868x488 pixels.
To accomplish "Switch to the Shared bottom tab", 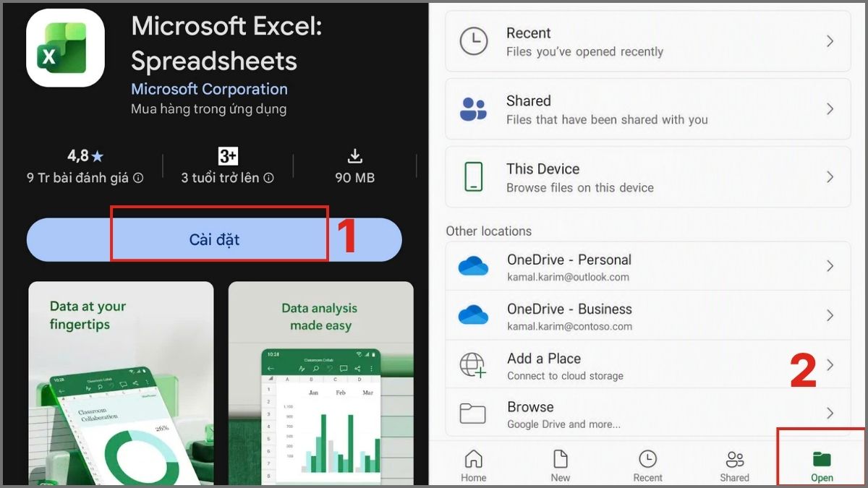I will click(x=735, y=466).
